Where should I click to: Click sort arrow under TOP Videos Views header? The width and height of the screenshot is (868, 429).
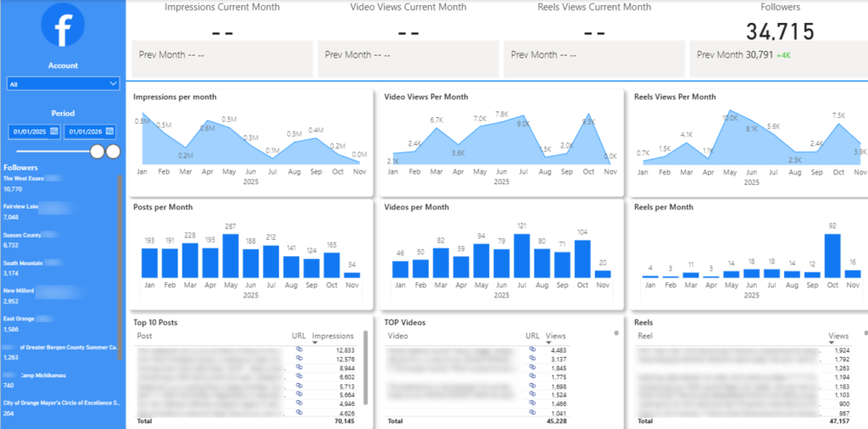pyautogui.click(x=548, y=343)
